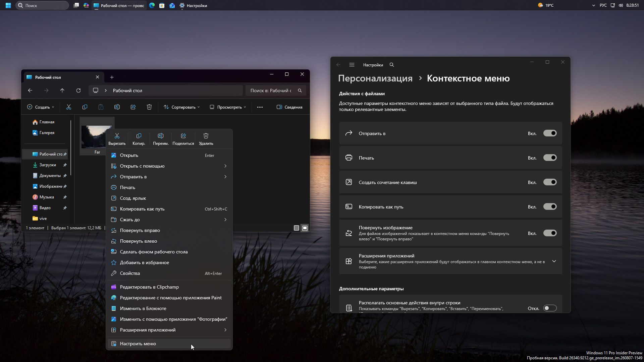
Task: Expand 'Сжать до' submenu
Action: (169, 220)
